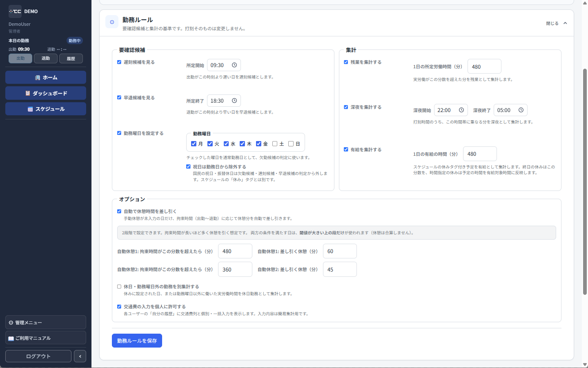588x368 pixels.
Task: Collapse the 勤務ルール panel via 閉じる
Action: [557, 23]
